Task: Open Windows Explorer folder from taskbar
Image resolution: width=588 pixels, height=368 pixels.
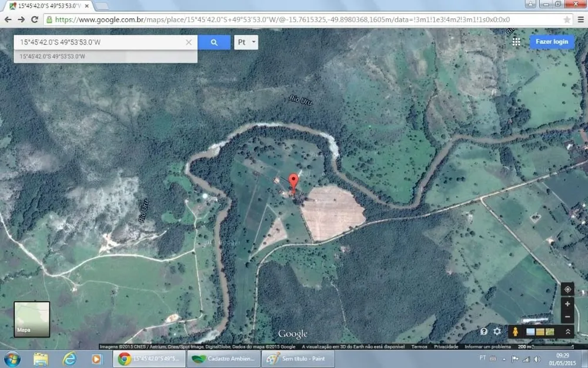Action: 41,359
